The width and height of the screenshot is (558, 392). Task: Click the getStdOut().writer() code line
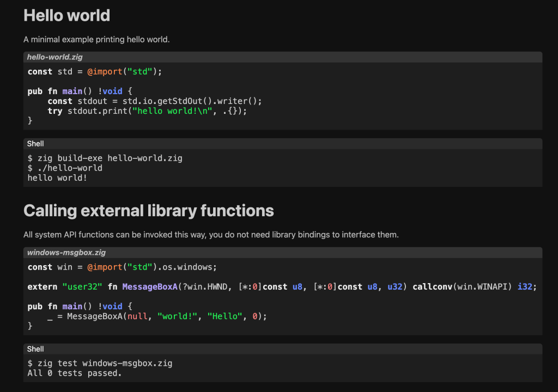(155, 101)
